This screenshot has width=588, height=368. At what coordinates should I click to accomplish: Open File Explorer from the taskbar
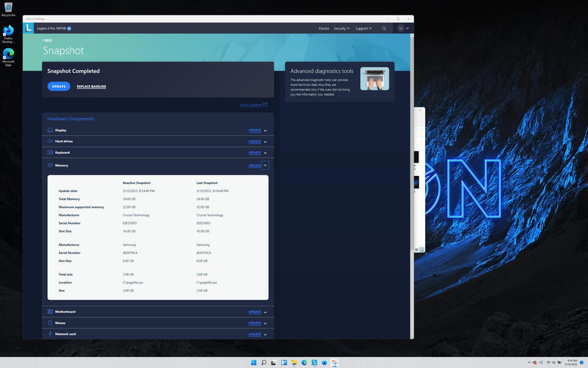click(294, 362)
